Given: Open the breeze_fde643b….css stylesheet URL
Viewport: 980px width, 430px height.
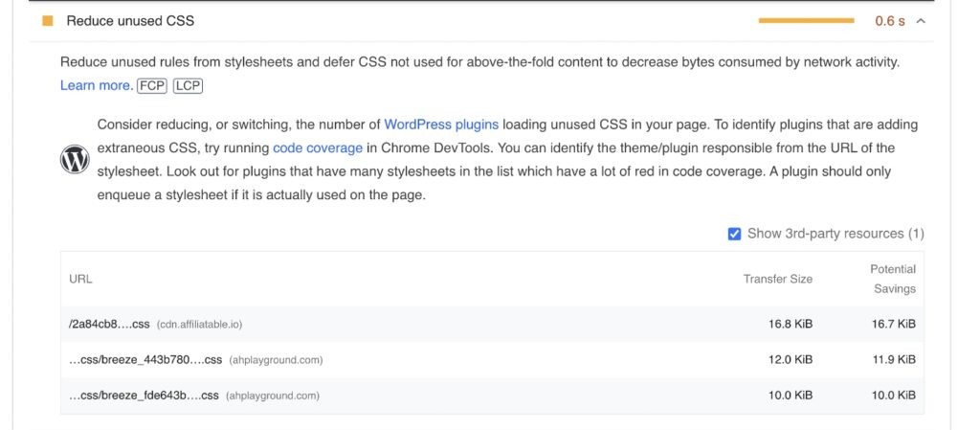Looking at the screenshot, I should click(144, 396).
